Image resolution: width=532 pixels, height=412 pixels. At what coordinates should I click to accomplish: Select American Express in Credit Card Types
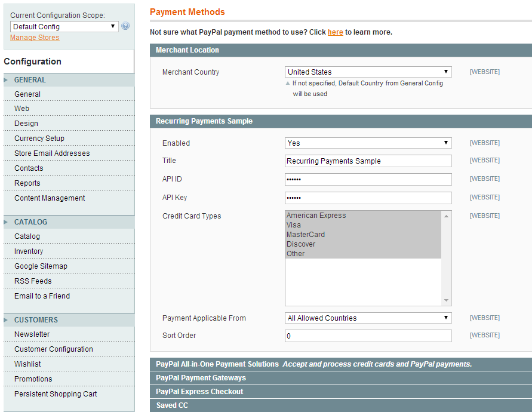coord(363,216)
